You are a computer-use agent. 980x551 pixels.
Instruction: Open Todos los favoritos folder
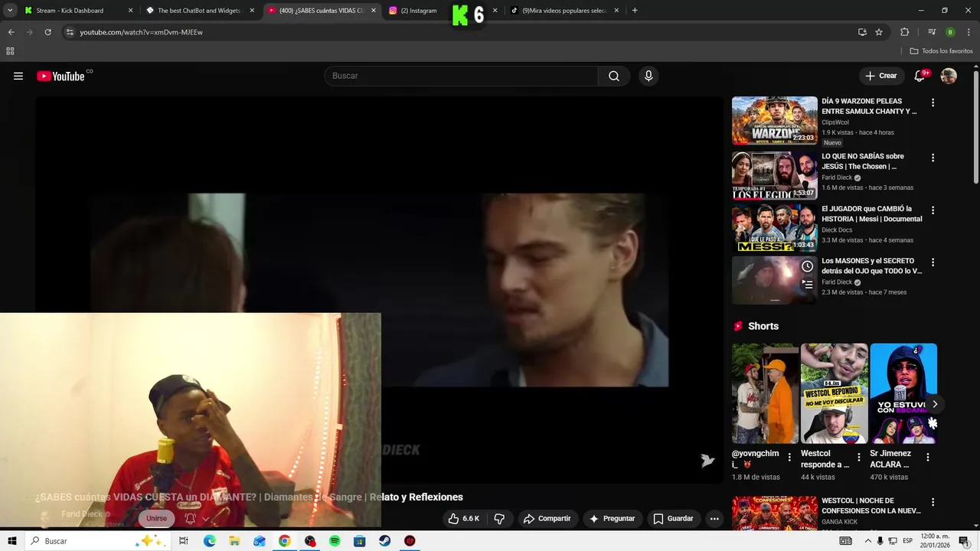point(941,51)
